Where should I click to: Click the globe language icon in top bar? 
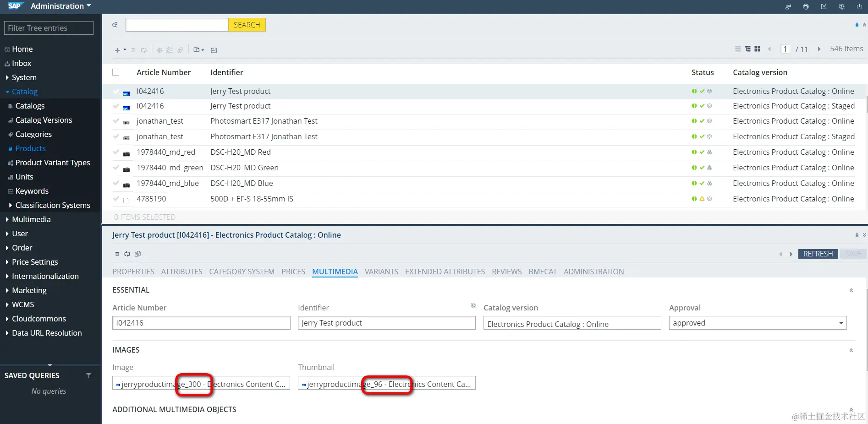841,6
